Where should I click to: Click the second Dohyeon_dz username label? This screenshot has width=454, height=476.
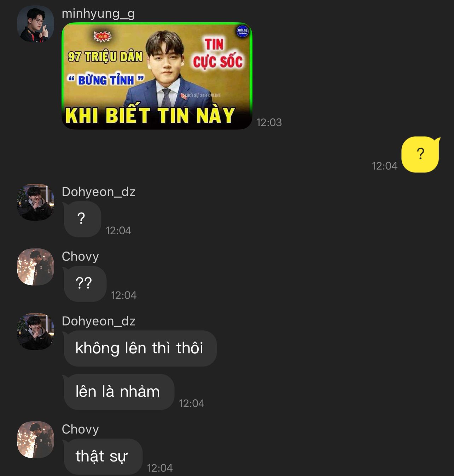(x=99, y=321)
